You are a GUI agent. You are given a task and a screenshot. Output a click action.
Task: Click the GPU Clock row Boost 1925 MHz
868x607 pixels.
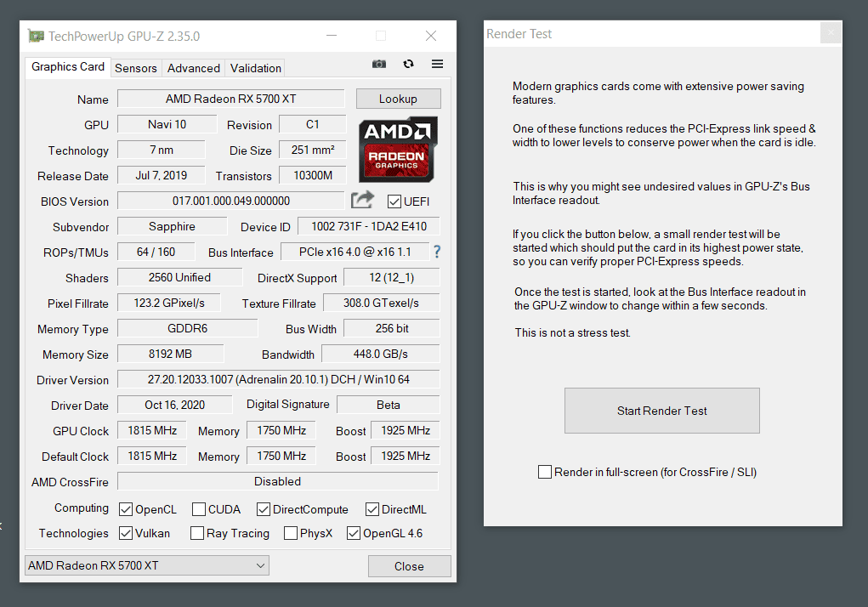406,429
